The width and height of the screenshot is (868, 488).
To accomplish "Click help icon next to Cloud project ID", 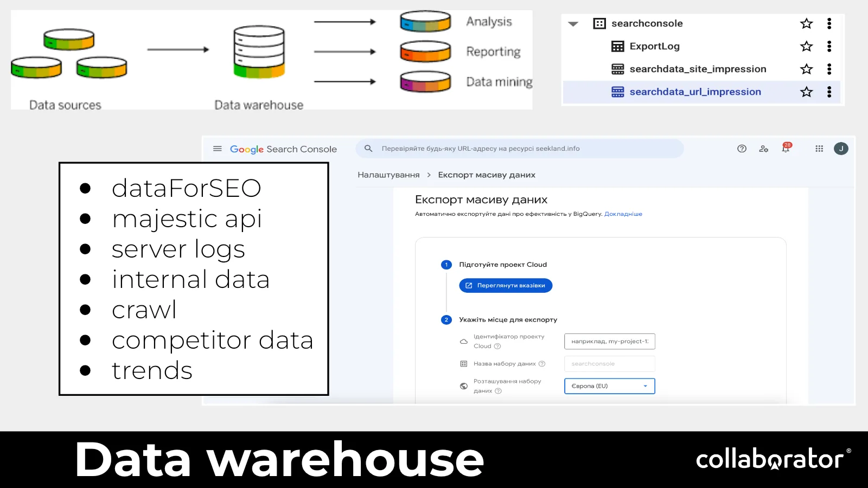I will [x=497, y=346].
